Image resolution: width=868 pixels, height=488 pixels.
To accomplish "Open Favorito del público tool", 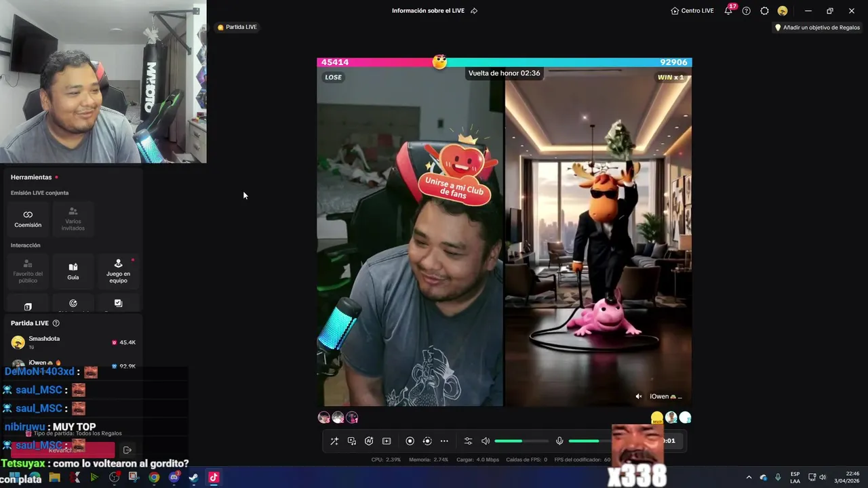I will [28, 271].
